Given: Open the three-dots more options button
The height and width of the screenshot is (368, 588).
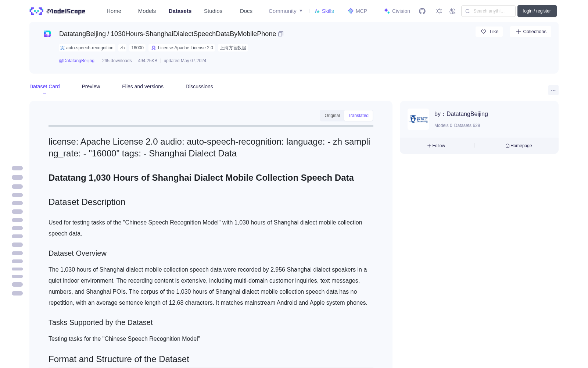Looking at the screenshot, I should tap(553, 90).
